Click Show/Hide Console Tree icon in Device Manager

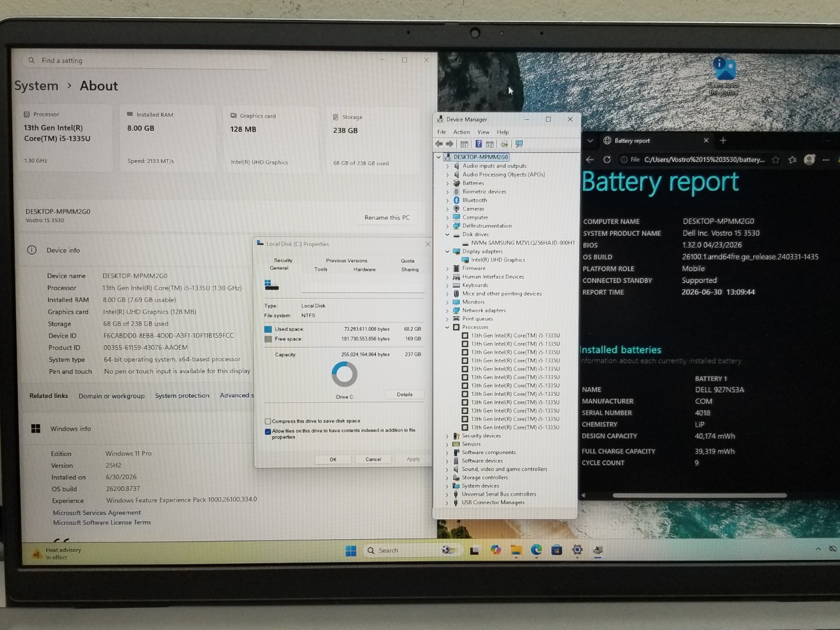coord(464,144)
